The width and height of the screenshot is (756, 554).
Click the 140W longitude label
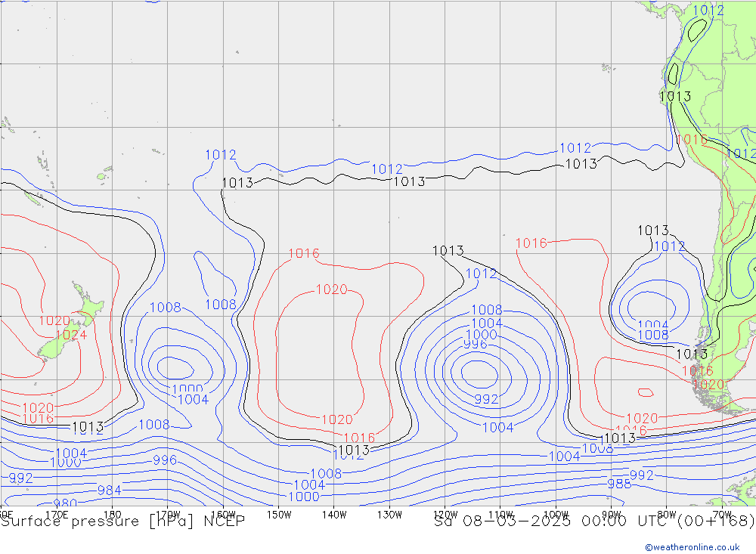tap(334, 515)
